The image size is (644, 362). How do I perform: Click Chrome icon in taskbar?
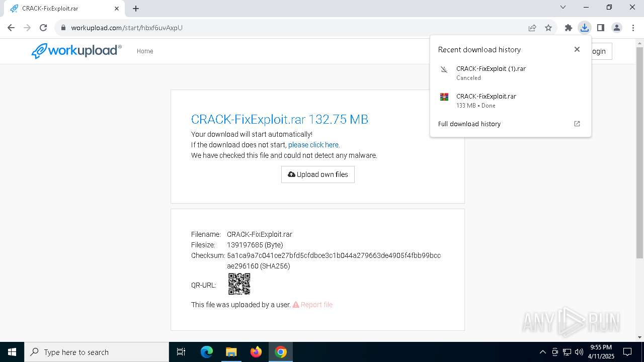pyautogui.click(x=281, y=352)
